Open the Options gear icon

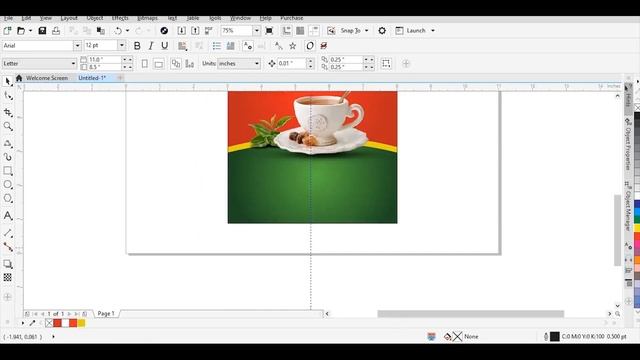pyautogui.click(x=382, y=31)
